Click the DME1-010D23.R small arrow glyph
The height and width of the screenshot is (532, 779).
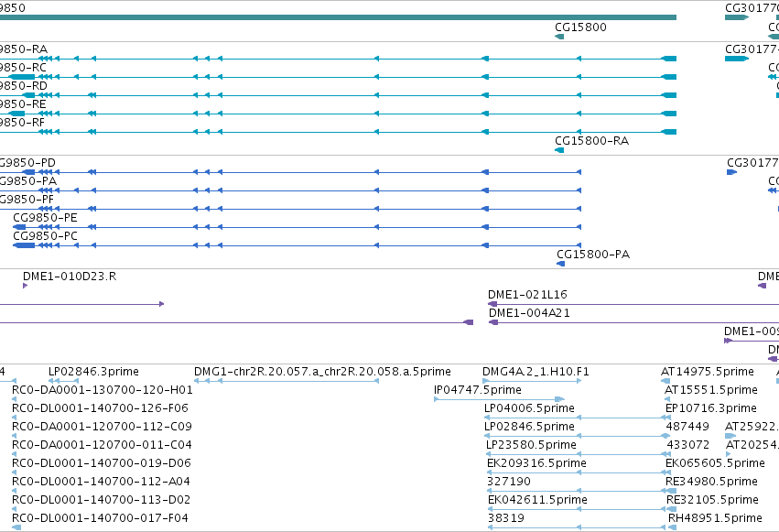(x=25, y=286)
